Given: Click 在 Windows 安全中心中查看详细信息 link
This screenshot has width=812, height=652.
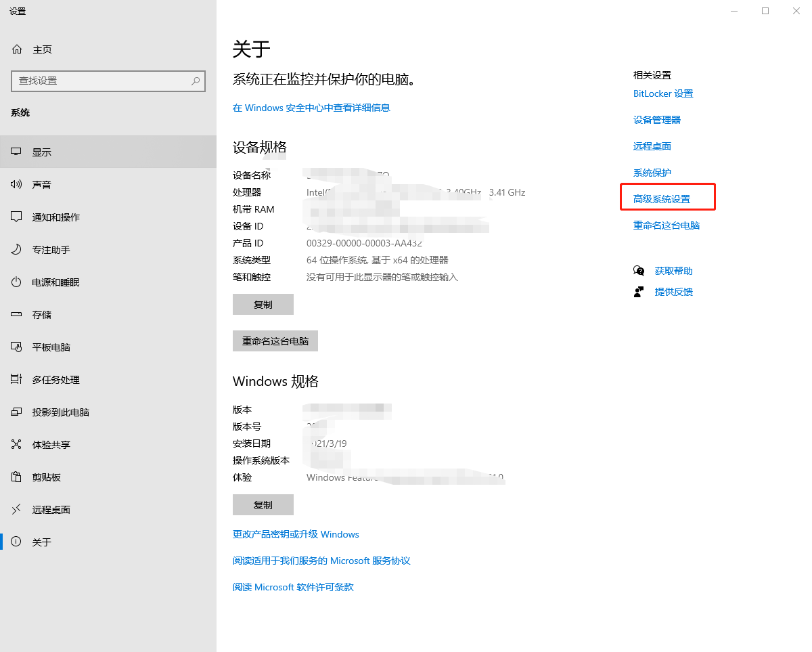Looking at the screenshot, I should click(311, 108).
